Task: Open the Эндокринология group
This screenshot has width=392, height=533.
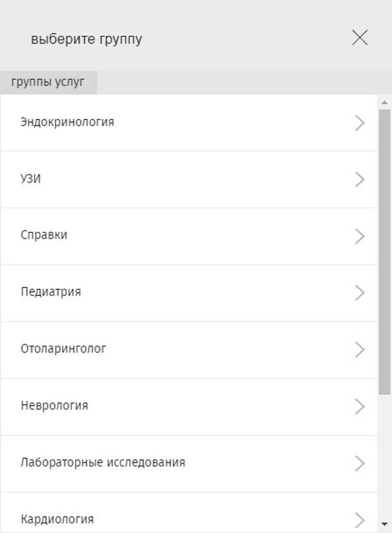Action: [68, 122]
